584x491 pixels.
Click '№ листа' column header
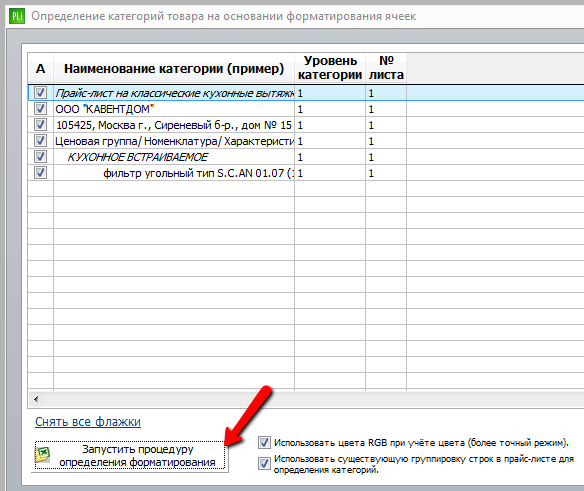tap(386, 68)
